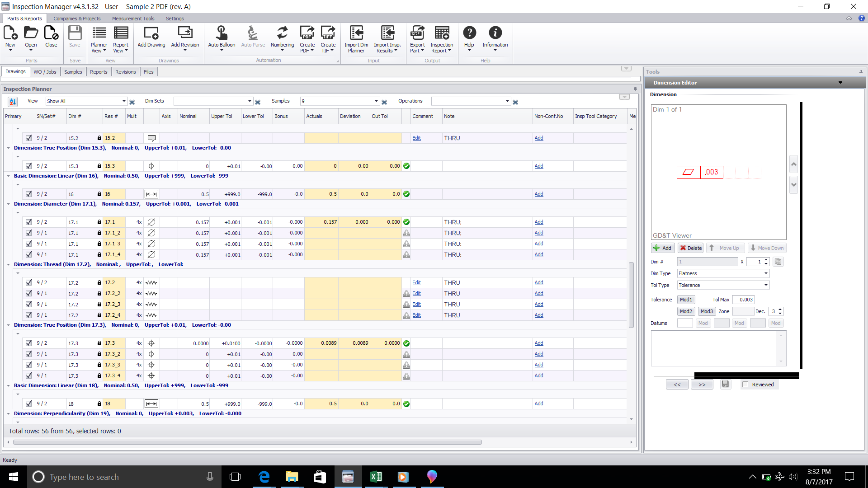Click the Delete button in Dimension Editor
The height and width of the screenshot is (488, 868).
(x=690, y=248)
